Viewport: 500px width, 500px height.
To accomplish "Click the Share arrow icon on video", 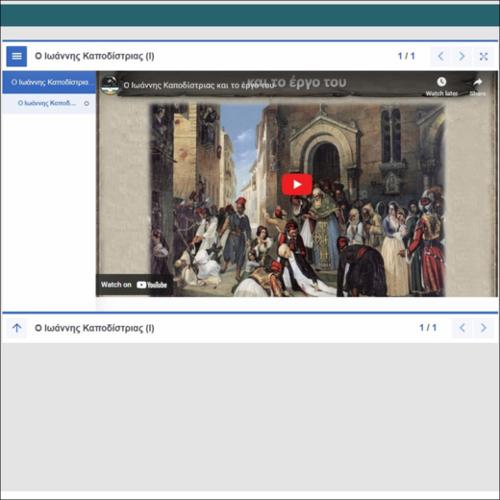I will [478, 82].
